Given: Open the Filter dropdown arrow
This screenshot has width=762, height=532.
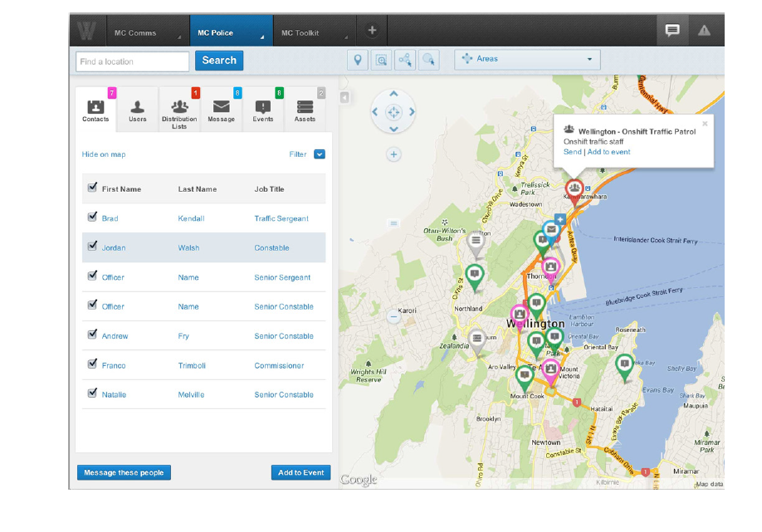Looking at the screenshot, I should (320, 154).
